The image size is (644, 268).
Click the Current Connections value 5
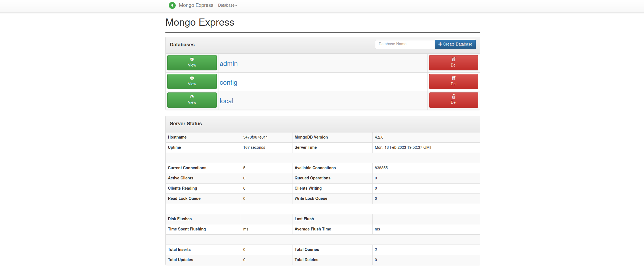pyautogui.click(x=244, y=168)
